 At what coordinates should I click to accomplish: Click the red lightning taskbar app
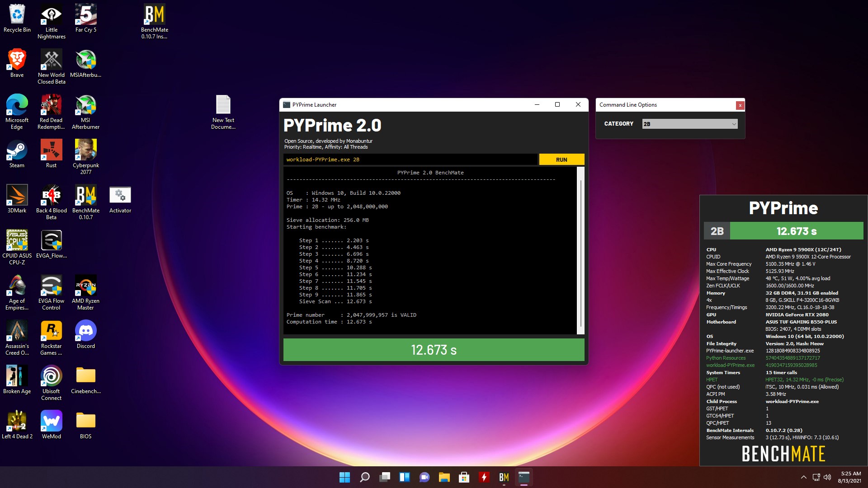484,477
